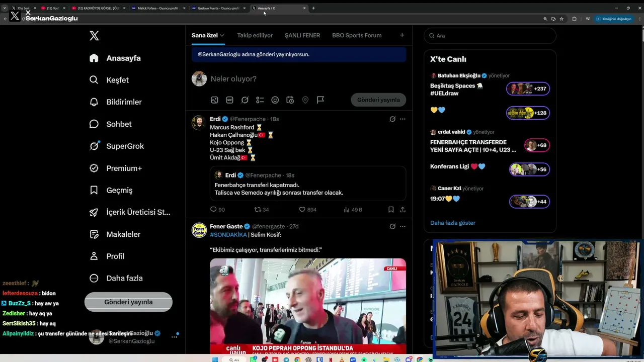Screen dimensions: 644x362
Task: Open Fener Gaste's profile avatar
Action: point(199,230)
